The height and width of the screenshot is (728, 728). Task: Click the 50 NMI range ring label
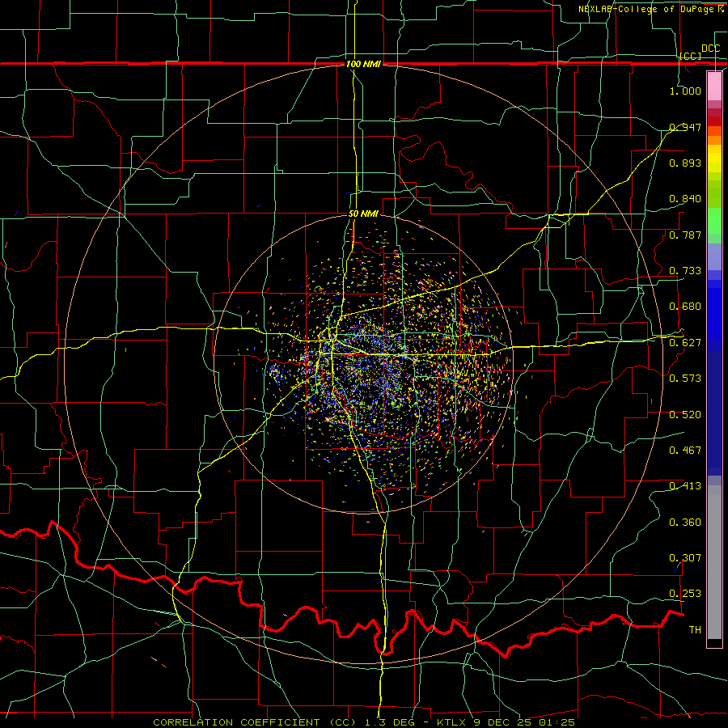coord(363,214)
